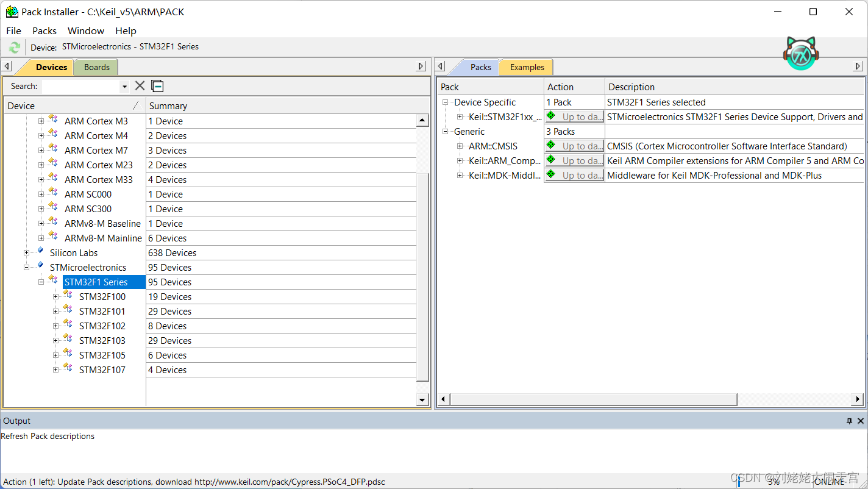Click 'STM32F1 Series selected' description text
Viewport: 868px width, 489px height.
656,102
